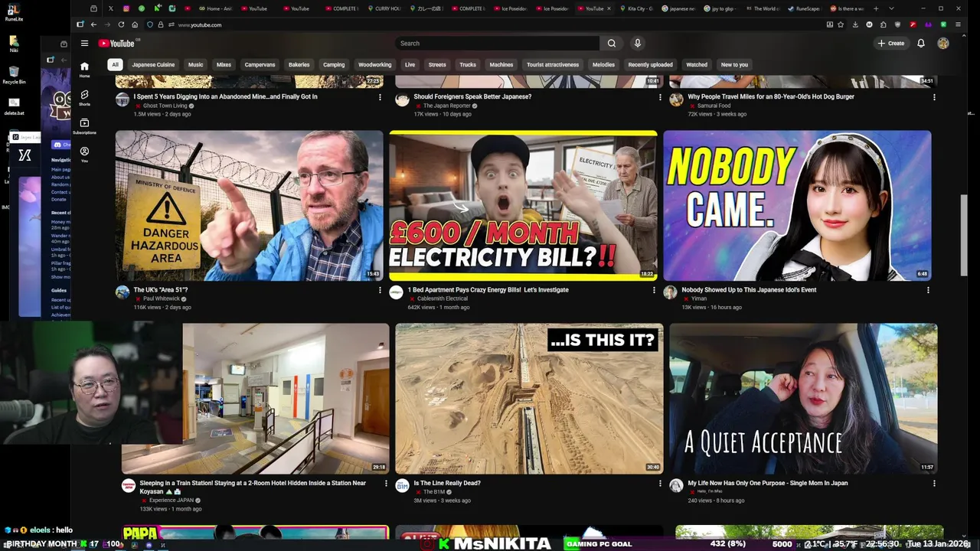Click the search magnifier button
Image resolution: width=980 pixels, height=551 pixels.
(611, 44)
